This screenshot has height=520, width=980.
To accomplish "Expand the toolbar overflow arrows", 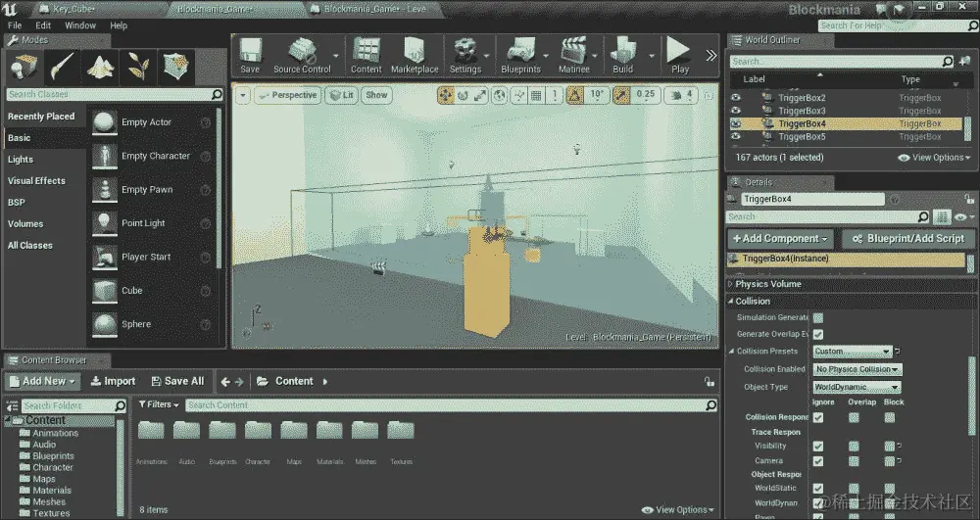I will pyautogui.click(x=710, y=56).
